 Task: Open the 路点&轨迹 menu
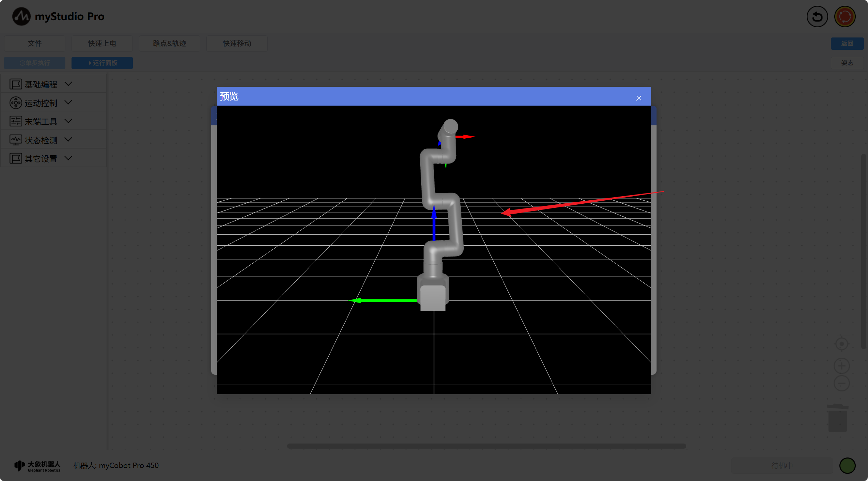click(x=169, y=43)
